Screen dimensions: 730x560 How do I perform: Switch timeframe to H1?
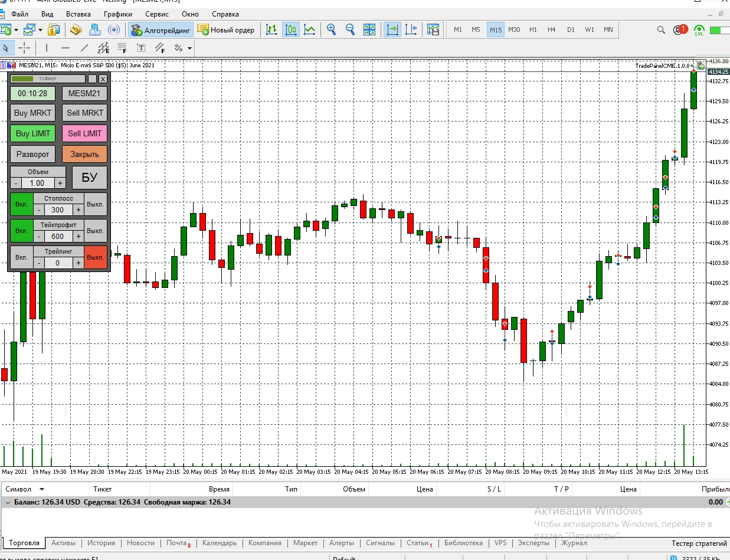tap(533, 30)
